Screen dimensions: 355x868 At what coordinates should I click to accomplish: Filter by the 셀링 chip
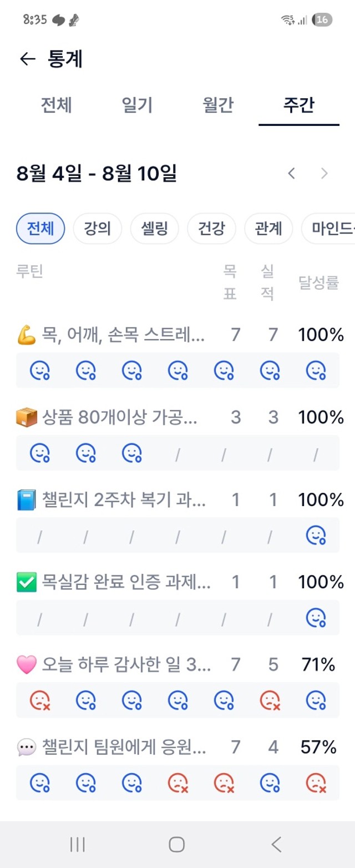coord(155,229)
